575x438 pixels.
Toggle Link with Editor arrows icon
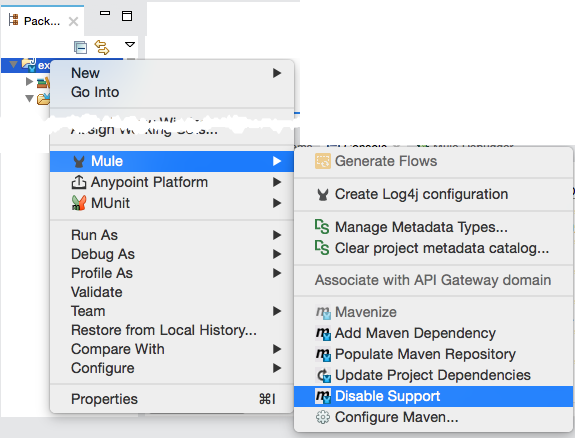click(102, 47)
